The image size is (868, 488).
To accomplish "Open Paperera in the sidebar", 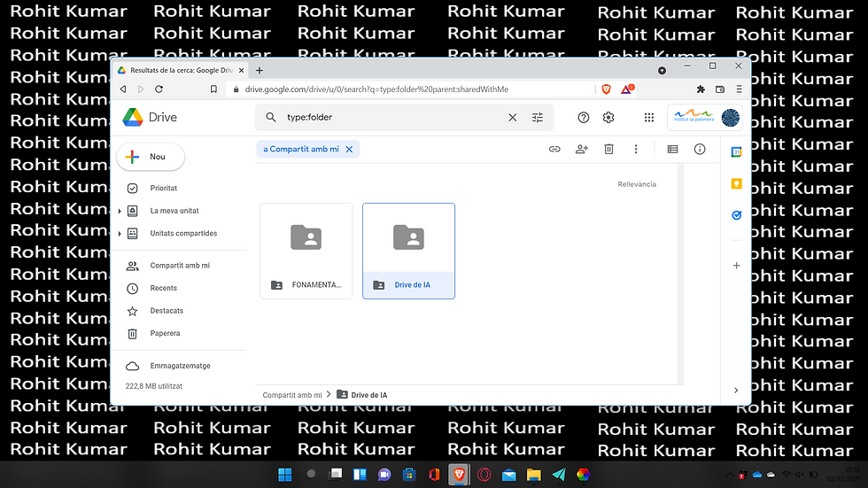I will pyautogui.click(x=165, y=334).
